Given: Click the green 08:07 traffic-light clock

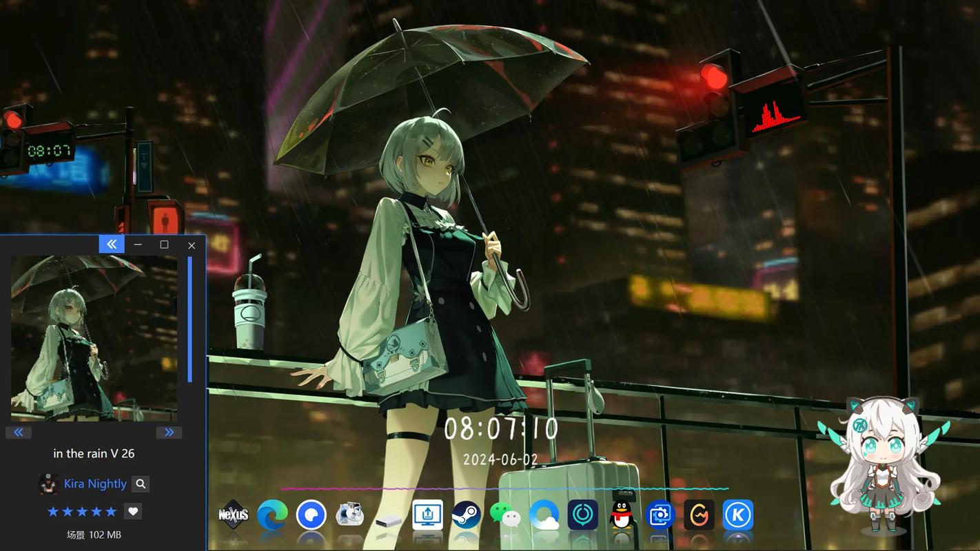Looking at the screenshot, I should click(x=49, y=150).
